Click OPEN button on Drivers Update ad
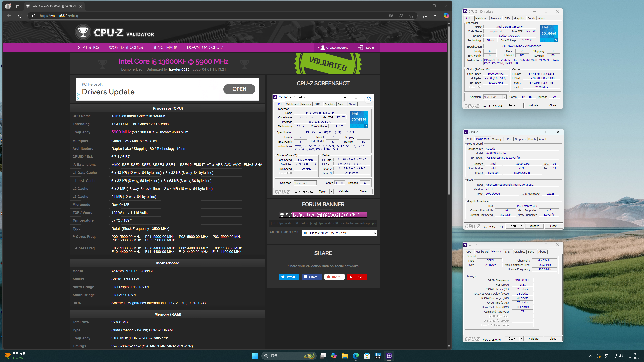Image resolution: width=644 pixels, height=362 pixels. pyautogui.click(x=239, y=89)
